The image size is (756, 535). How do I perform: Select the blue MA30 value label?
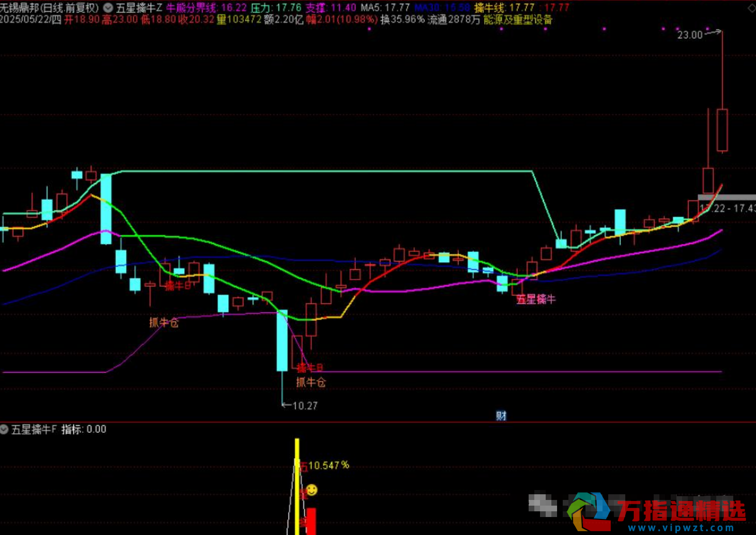tap(442, 8)
